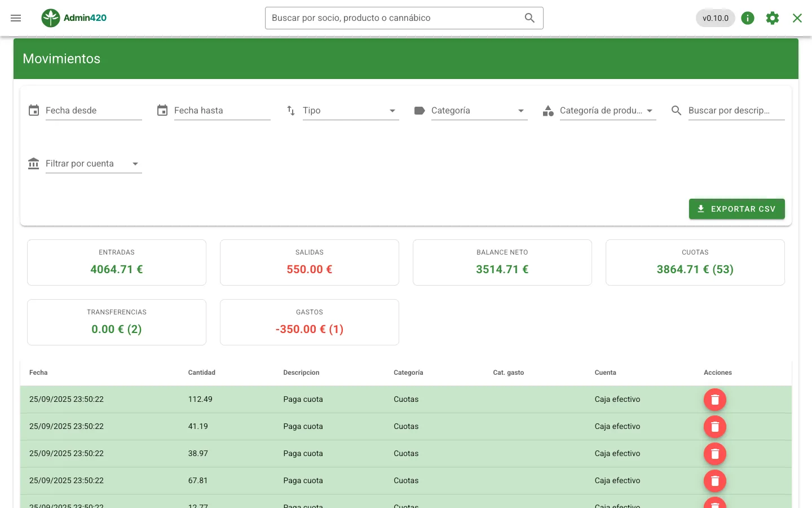Viewport: 812px width, 508px height.
Task: Click the Transferencias 0.00 € (2) card
Action: pos(117,322)
